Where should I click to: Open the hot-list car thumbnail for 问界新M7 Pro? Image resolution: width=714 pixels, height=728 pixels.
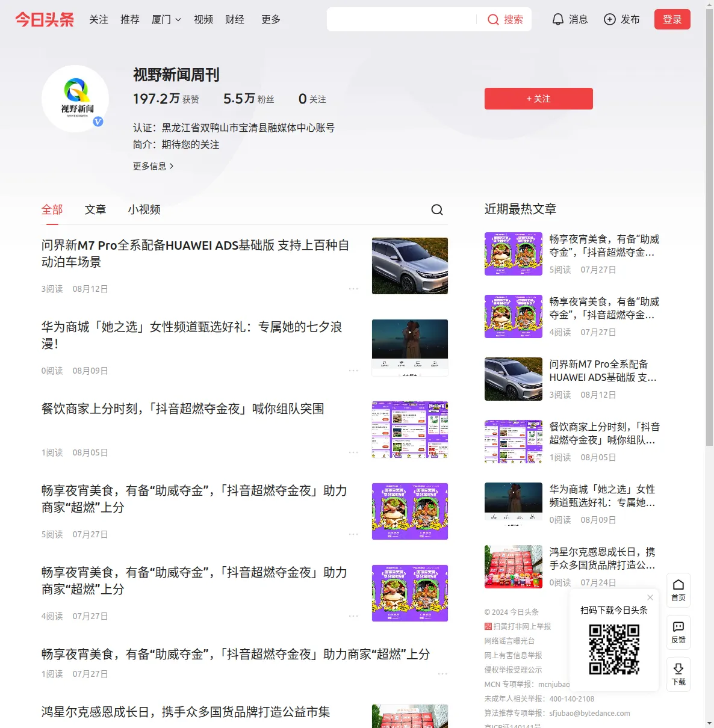click(x=514, y=379)
